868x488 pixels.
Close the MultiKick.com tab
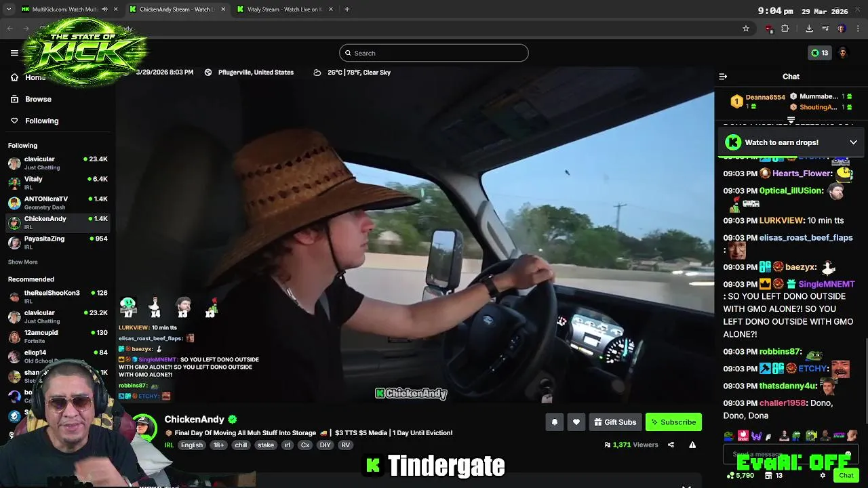[x=115, y=9]
